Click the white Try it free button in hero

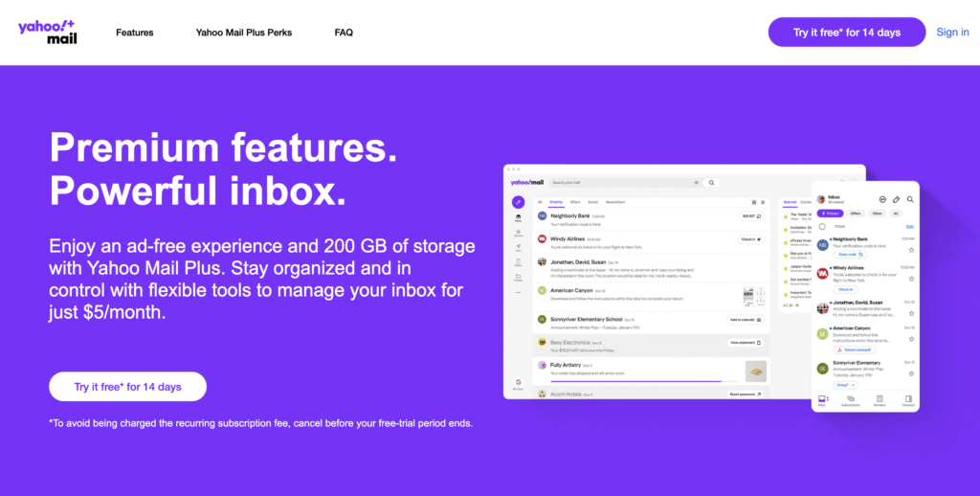tap(127, 387)
